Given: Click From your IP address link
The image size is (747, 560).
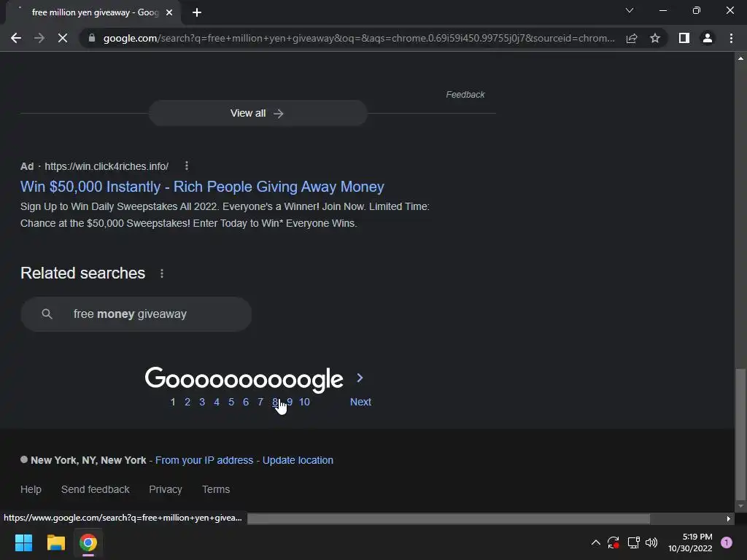Looking at the screenshot, I should [204, 461].
